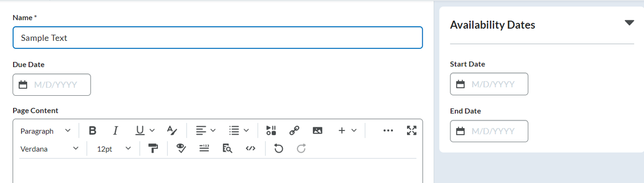This screenshot has height=183, width=644.
Task: Apply underline formatting
Action: [x=140, y=131]
